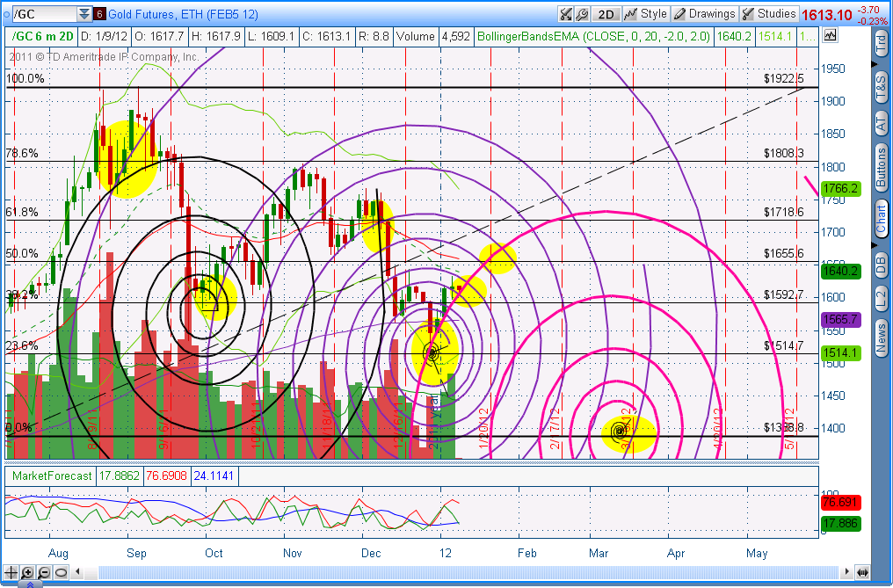Click the C: 1613.1 close value
The height and width of the screenshot is (588, 893).
click(x=326, y=36)
